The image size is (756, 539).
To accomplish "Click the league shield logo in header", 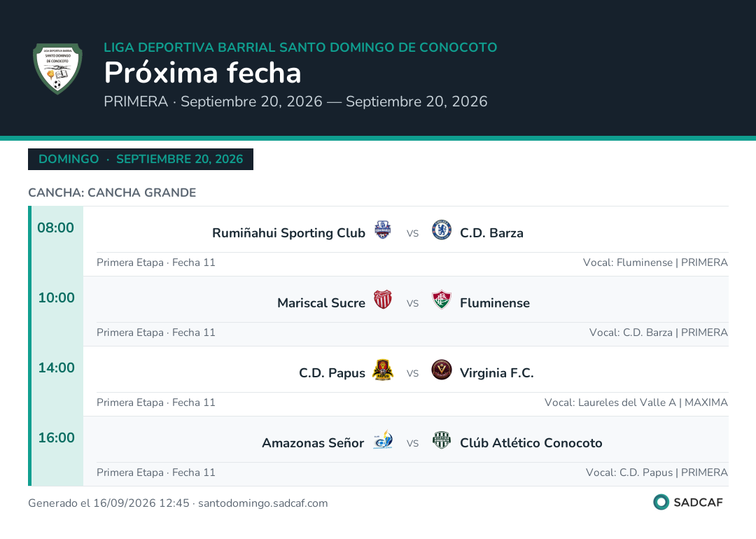I will pyautogui.click(x=57, y=69).
